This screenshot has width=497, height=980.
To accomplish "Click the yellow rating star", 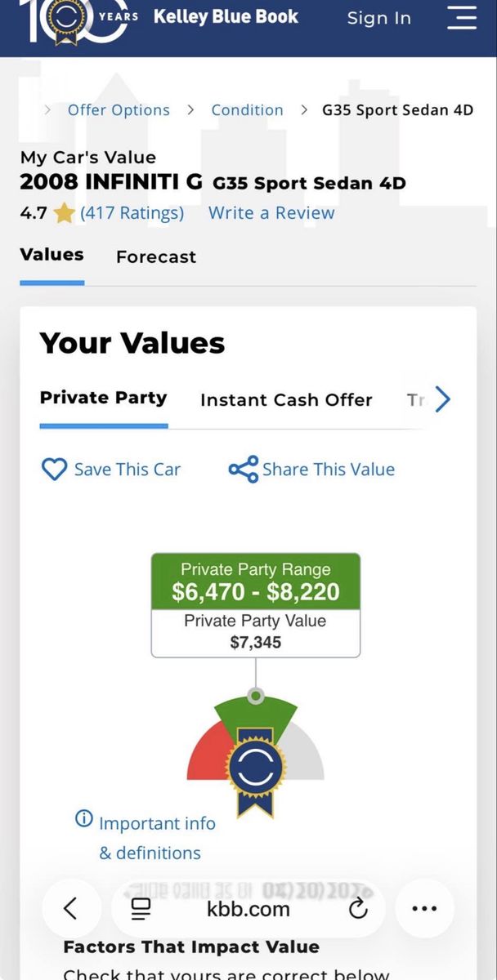I will click(64, 214).
